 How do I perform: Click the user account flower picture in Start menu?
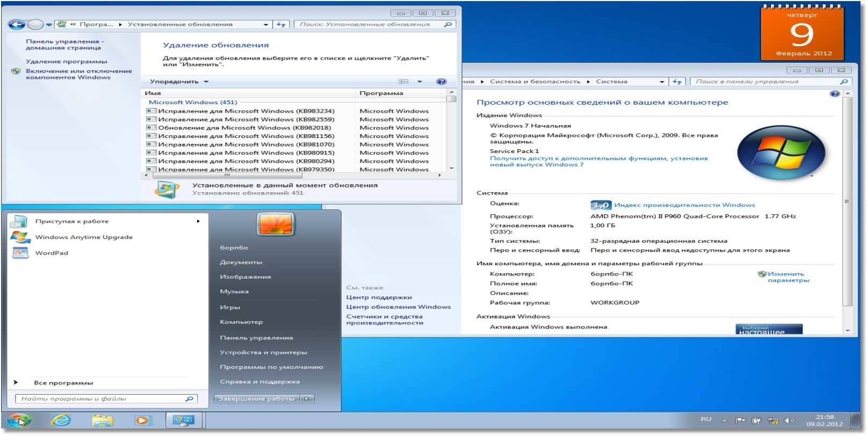(x=276, y=224)
